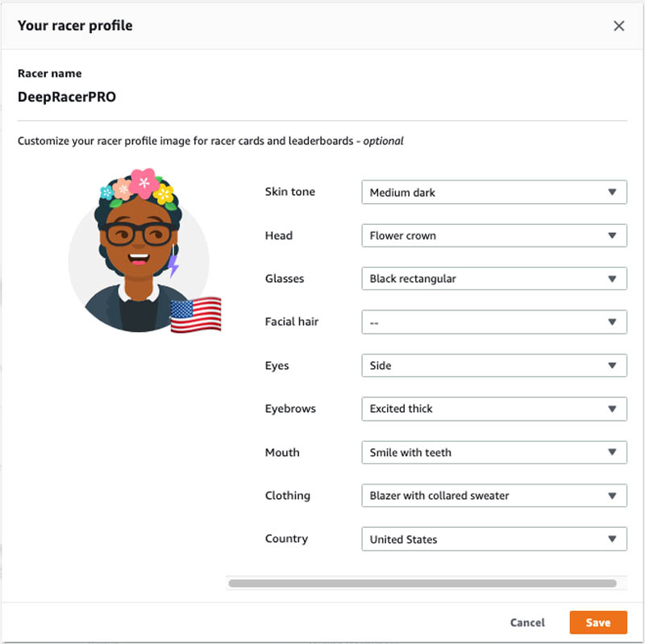Expand the Eyebrows dropdown with Excited thick

(x=494, y=409)
